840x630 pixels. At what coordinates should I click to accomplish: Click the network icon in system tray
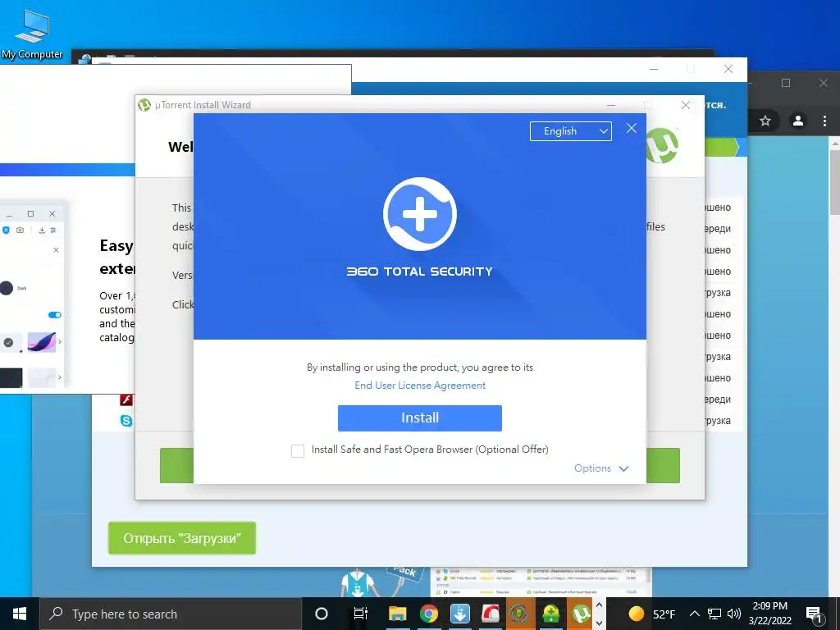714,614
